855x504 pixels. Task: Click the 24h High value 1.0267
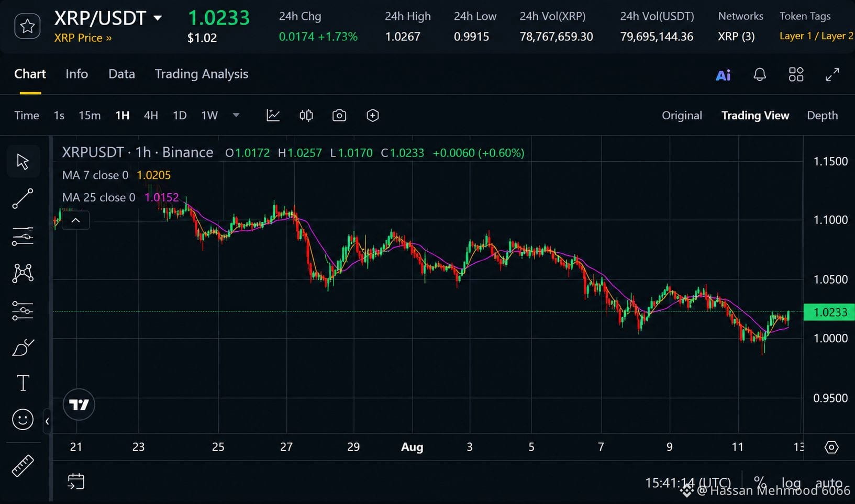tap(403, 37)
